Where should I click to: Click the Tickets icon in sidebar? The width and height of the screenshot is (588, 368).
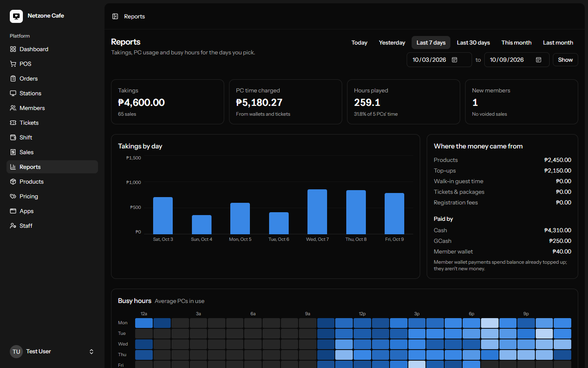click(13, 123)
